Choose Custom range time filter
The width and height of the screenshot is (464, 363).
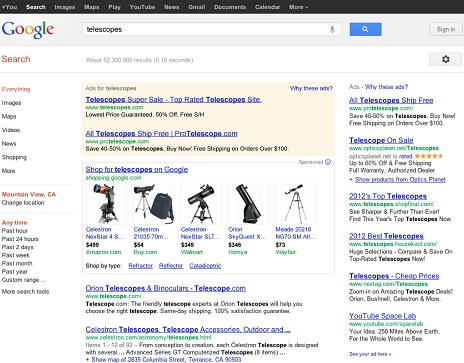(x=23, y=280)
